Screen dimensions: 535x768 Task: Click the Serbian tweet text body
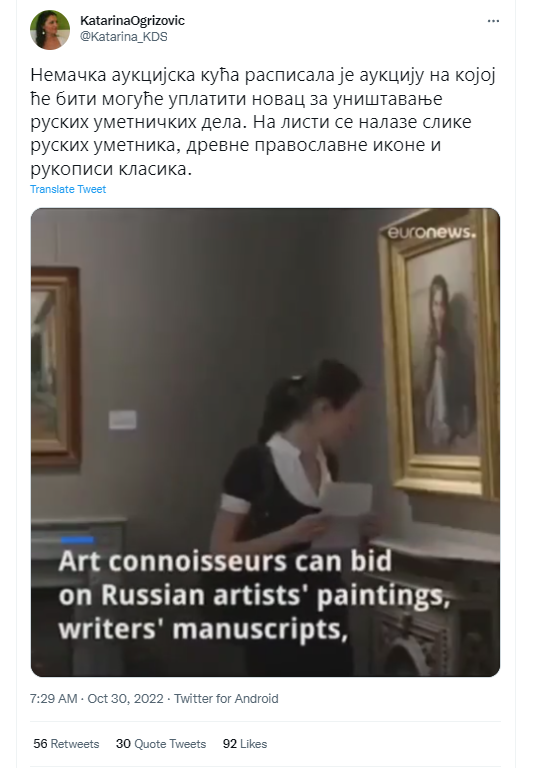[x=263, y=122]
